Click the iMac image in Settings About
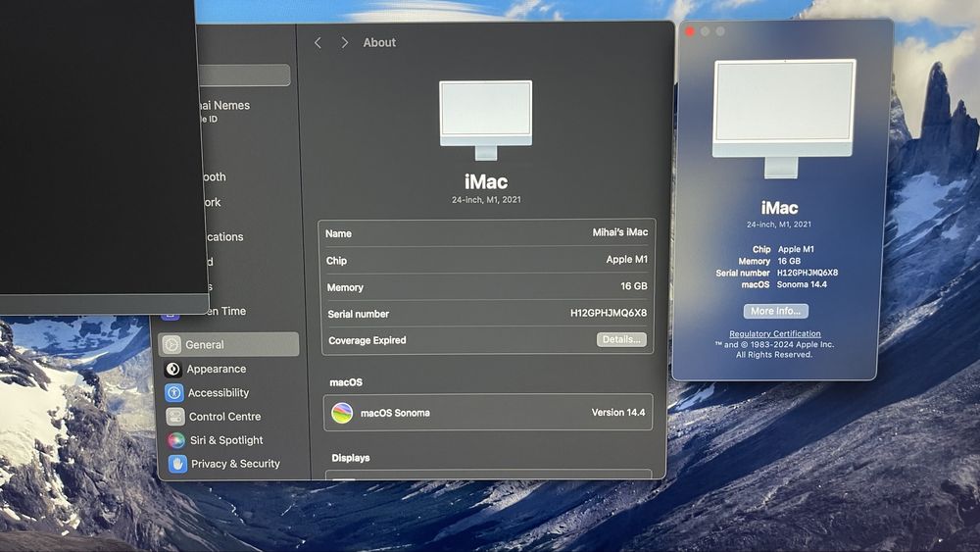The image size is (980, 552). coord(486,120)
